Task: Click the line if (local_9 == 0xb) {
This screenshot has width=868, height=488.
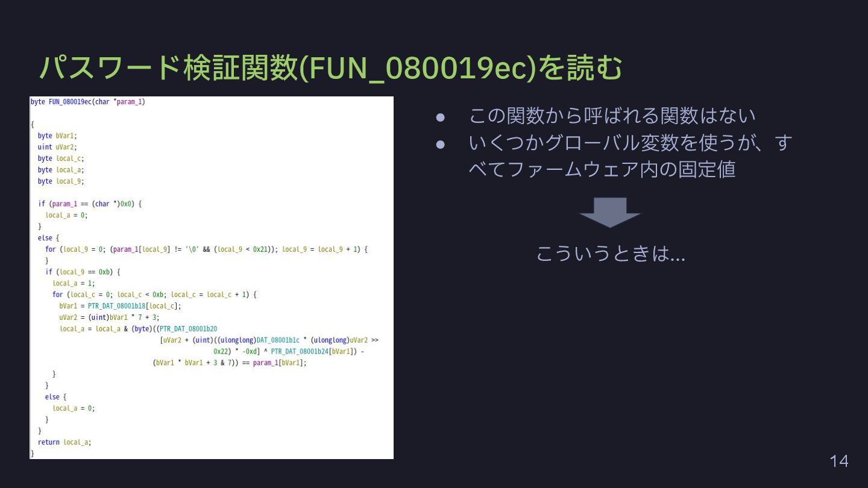Action: coord(83,272)
